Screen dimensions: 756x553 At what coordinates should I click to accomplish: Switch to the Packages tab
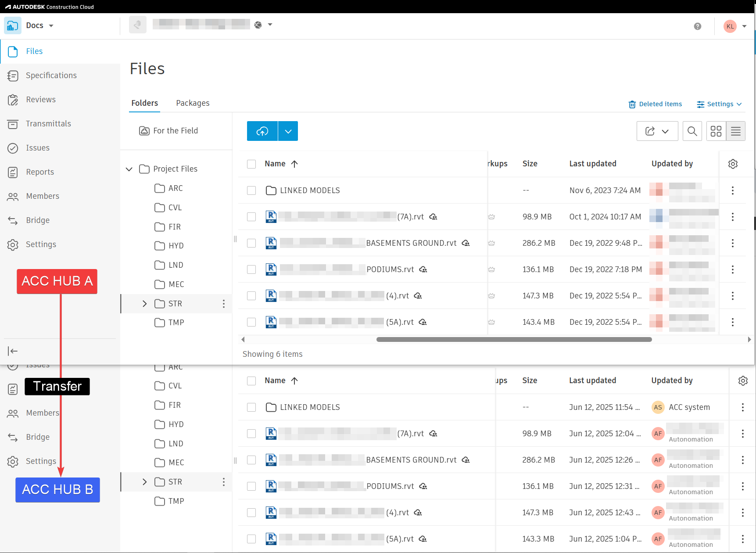193,103
